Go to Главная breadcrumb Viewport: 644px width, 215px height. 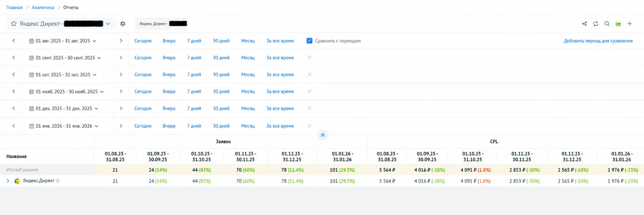(15, 7)
